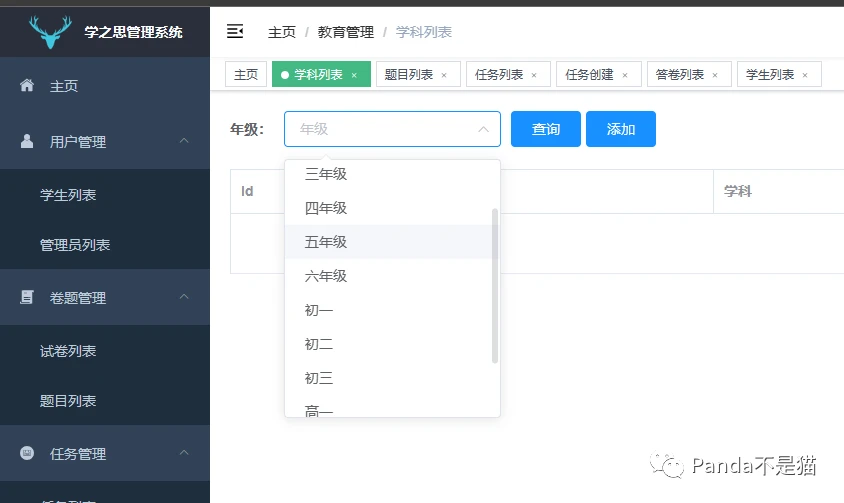Click the deer logo icon
The width and height of the screenshot is (844, 503).
pos(50,32)
